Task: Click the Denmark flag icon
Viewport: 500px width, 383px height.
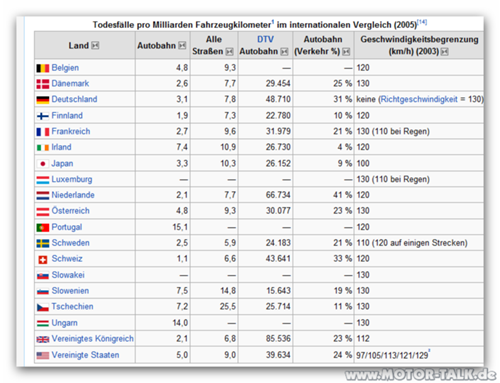Action: pos(43,84)
